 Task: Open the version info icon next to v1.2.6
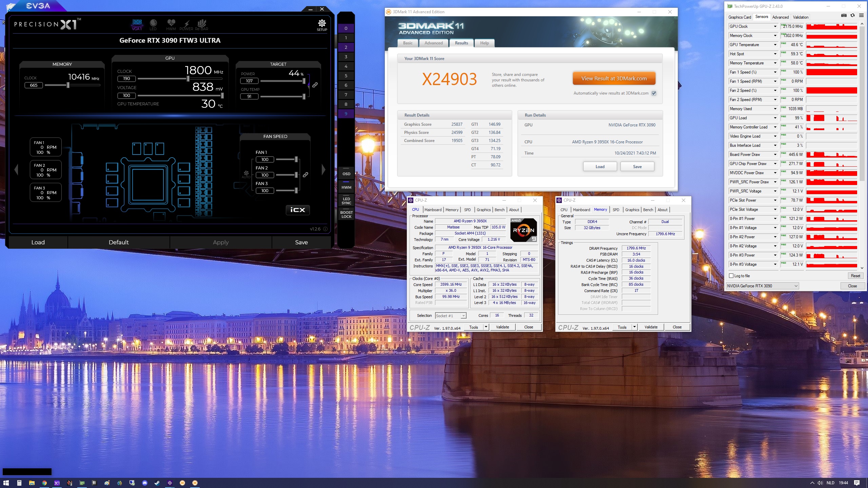pyautogui.click(x=325, y=229)
